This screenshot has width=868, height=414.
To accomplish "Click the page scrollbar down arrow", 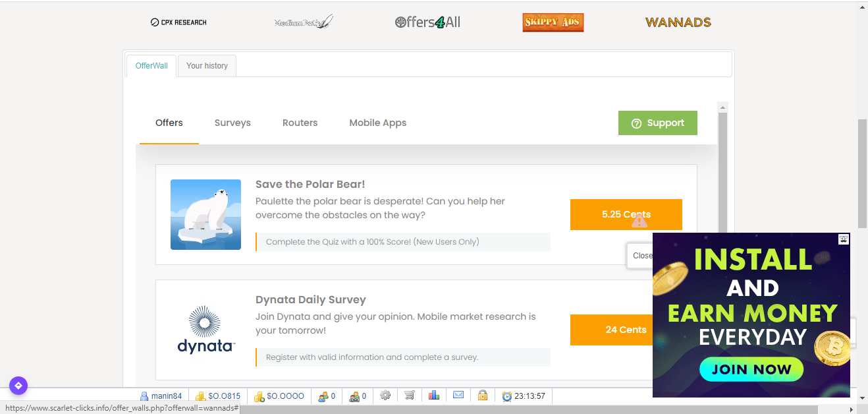I will (863, 398).
